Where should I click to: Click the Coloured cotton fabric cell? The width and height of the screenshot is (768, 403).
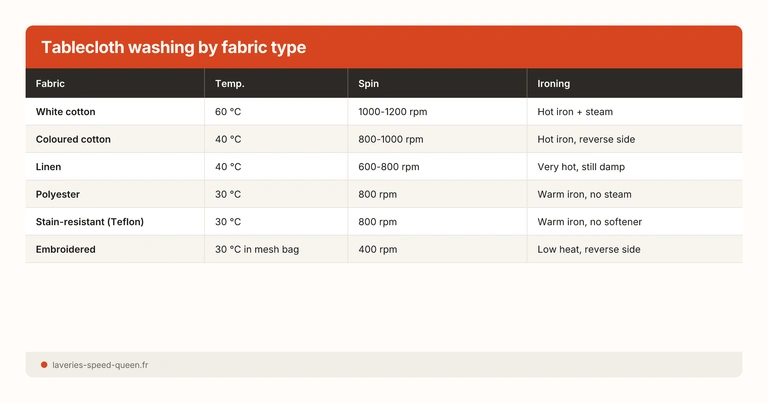point(73,139)
